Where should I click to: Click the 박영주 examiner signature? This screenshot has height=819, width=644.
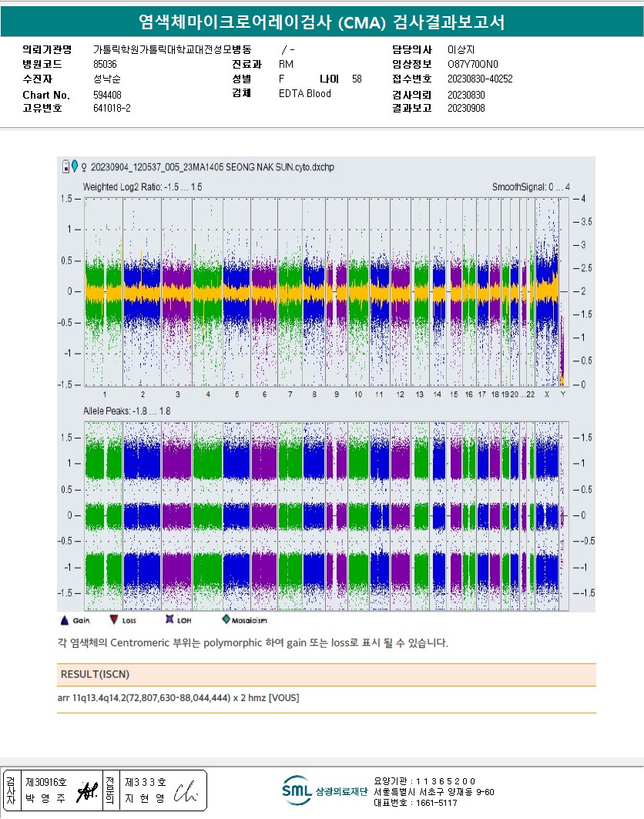[x=86, y=798]
